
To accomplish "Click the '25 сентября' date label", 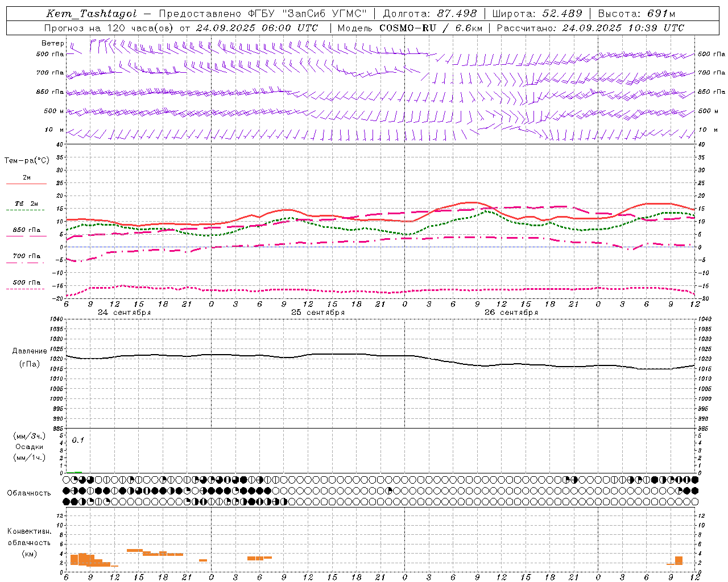I will (x=318, y=313).
